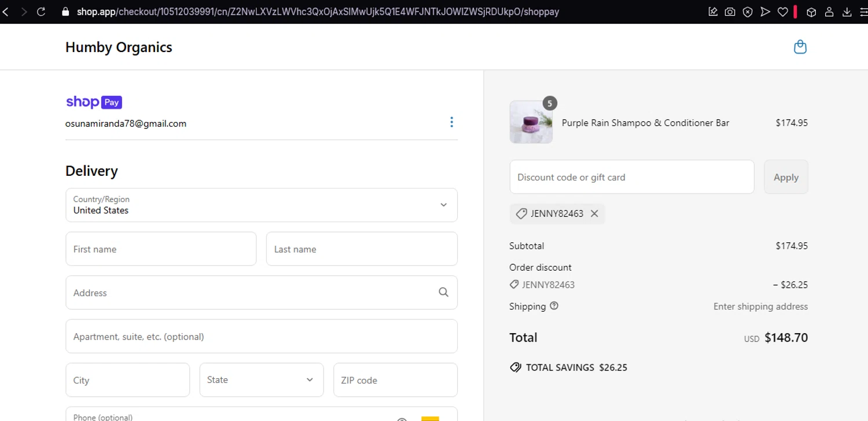Click the Phone (optional) field
868x421 pixels.
262,414
